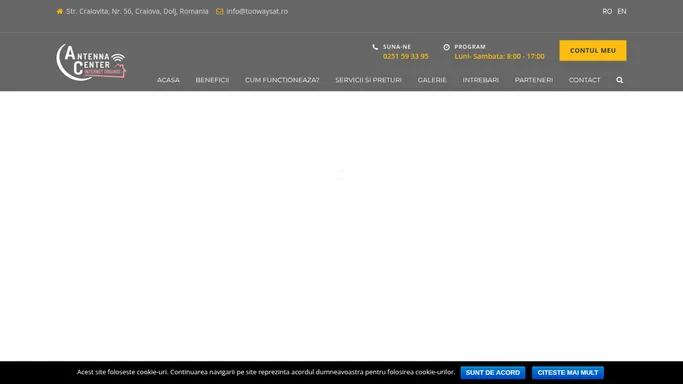
Task: Click the home icon beside the address
Action: pos(60,11)
